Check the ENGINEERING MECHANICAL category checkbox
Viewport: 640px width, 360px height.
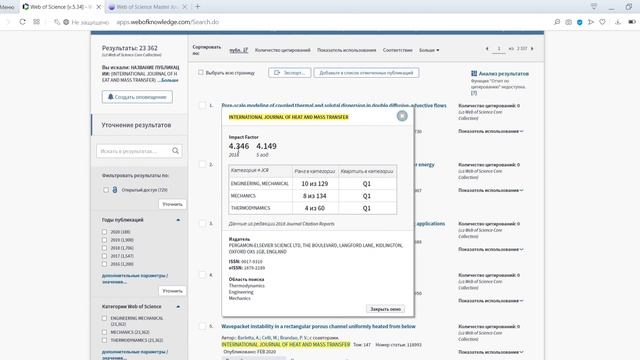click(104, 318)
